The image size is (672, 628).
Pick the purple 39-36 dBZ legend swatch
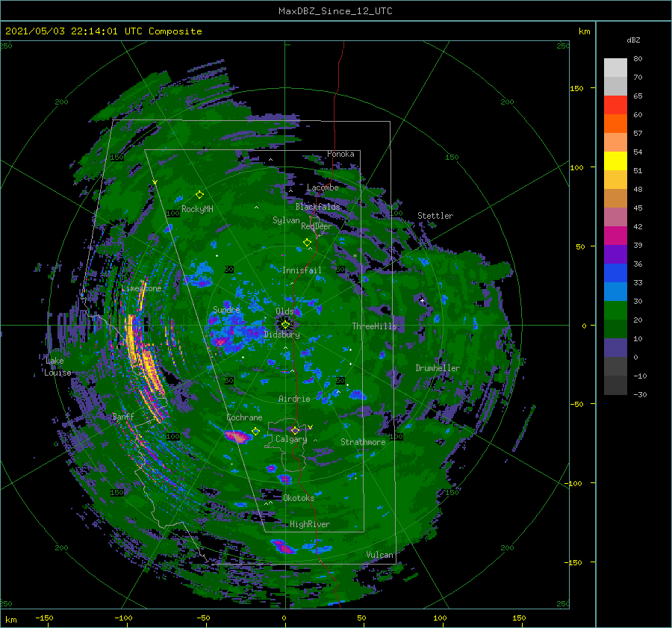(x=615, y=254)
